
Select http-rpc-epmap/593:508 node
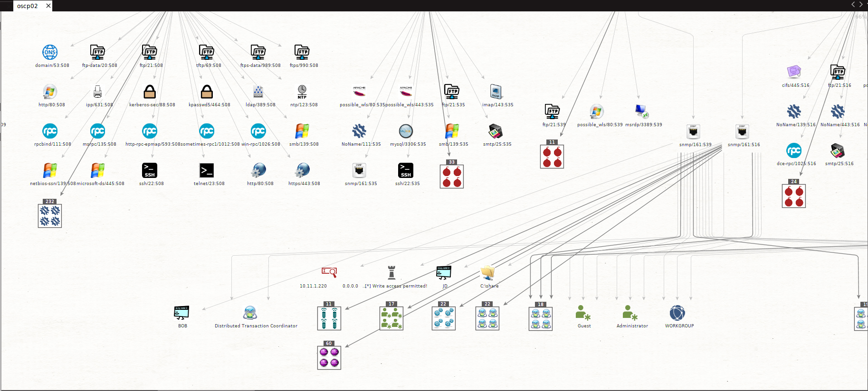[150, 131]
